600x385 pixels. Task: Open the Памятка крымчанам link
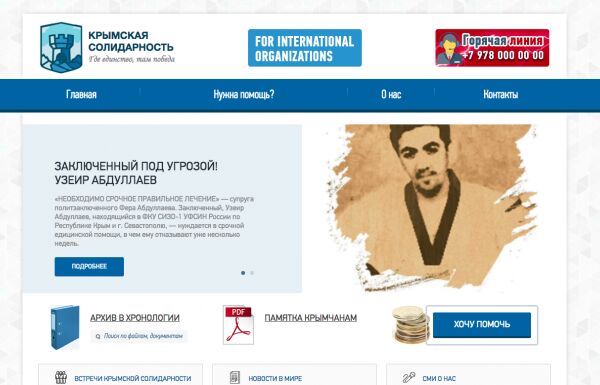coord(311,318)
